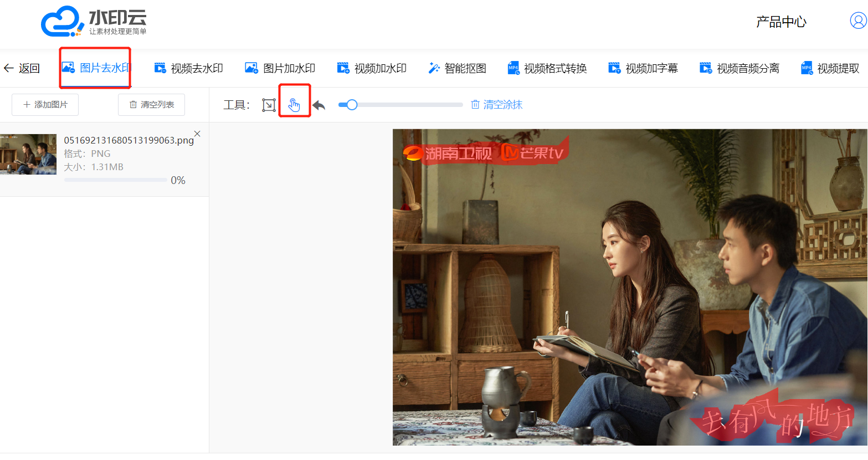Open 产品中心 menu
The width and height of the screenshot is (868, 460).
click(x=781, y=22)
